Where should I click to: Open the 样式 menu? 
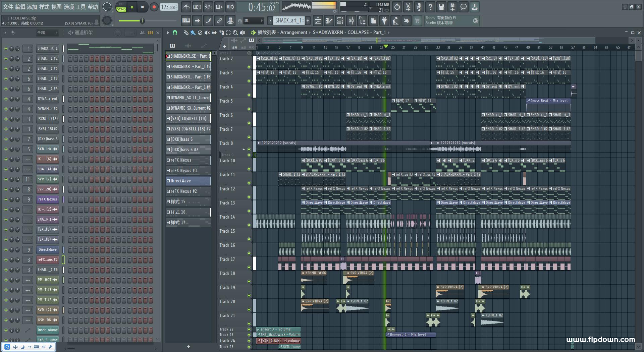point(44,7)
